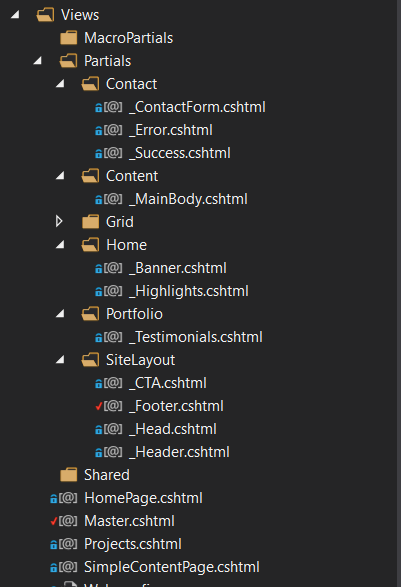This screenshot has height=587, width=401.
Task: Collapse the Home folder arrow
Action: click(x=60, y=245)
